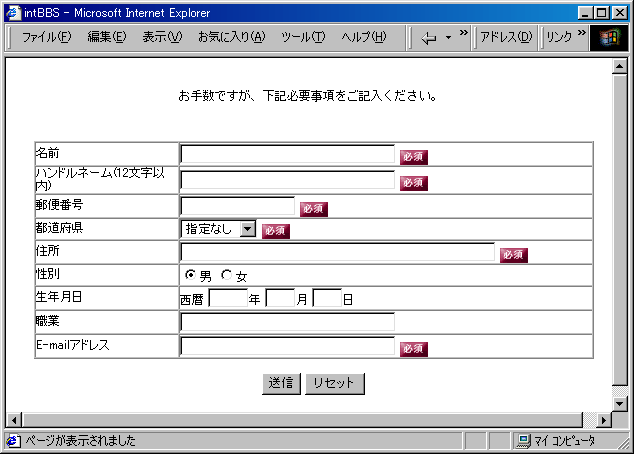The height and width of the screenshot is (454, 634).
Task: Focus the 名前 text field
Action: click(x=287, y=154)
